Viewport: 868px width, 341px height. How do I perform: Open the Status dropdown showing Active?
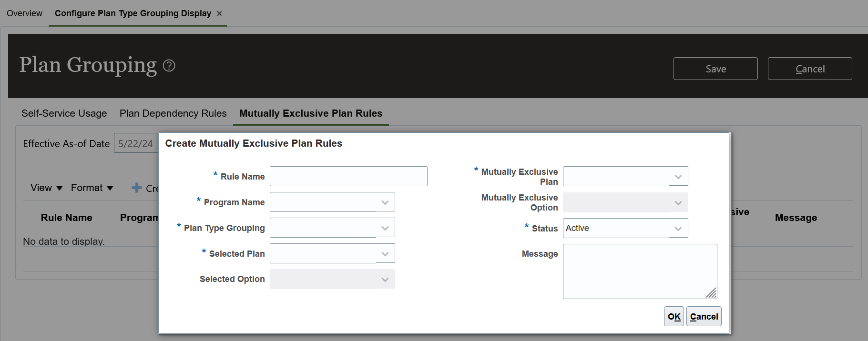[678, 229]
